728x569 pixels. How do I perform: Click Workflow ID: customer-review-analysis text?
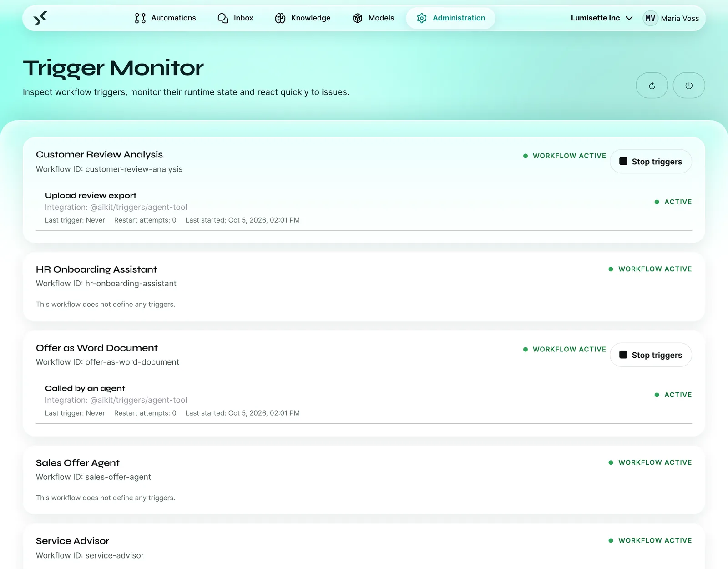click(109, 169)
